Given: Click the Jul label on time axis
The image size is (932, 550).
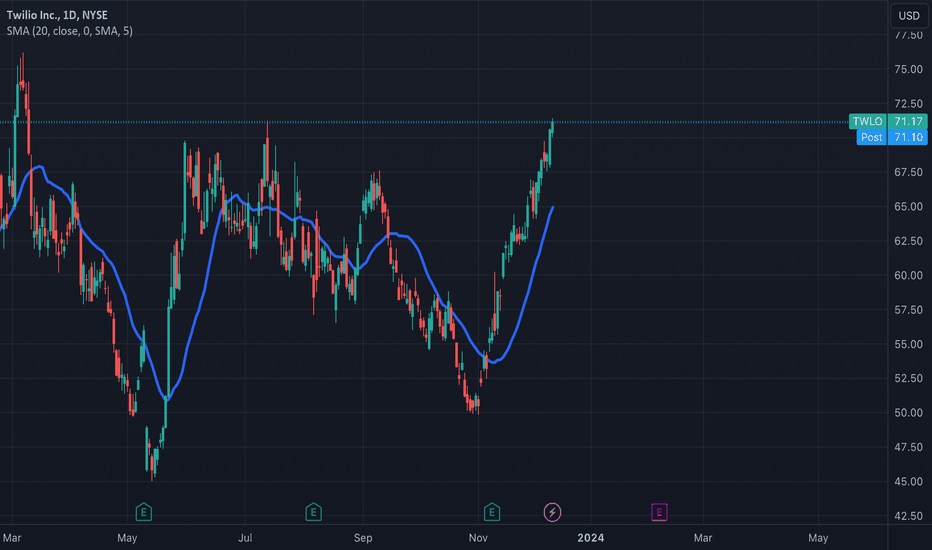Looking at the screenshot, I should 245,538.
